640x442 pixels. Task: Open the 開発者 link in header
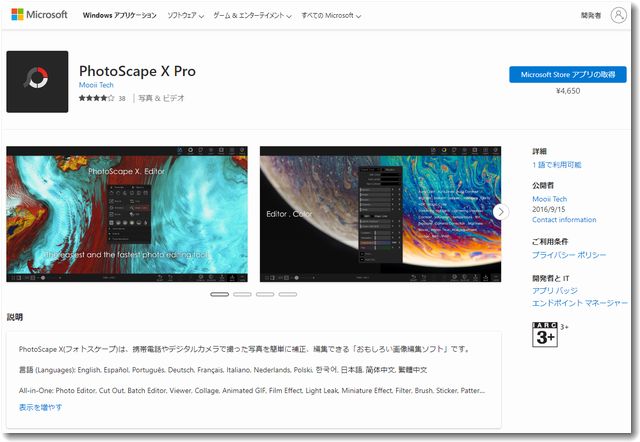(591, 16)
